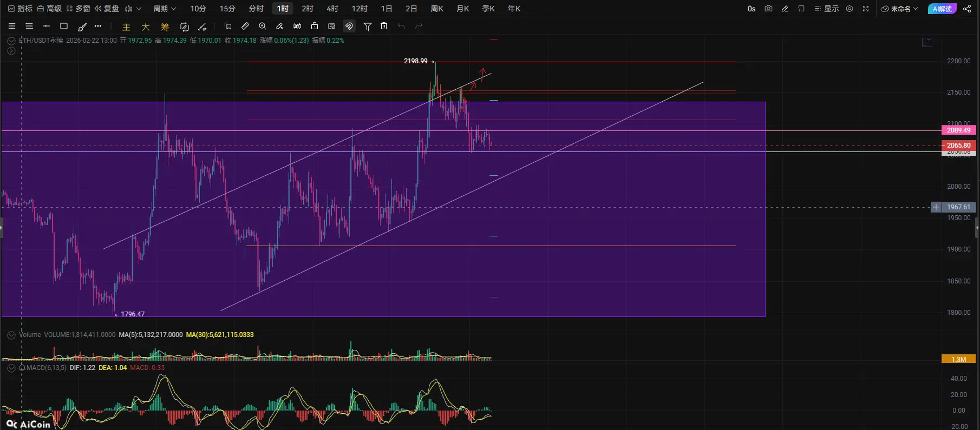
Task: Enter fullscreen mode via top bar icon
Action: point(866,9)
